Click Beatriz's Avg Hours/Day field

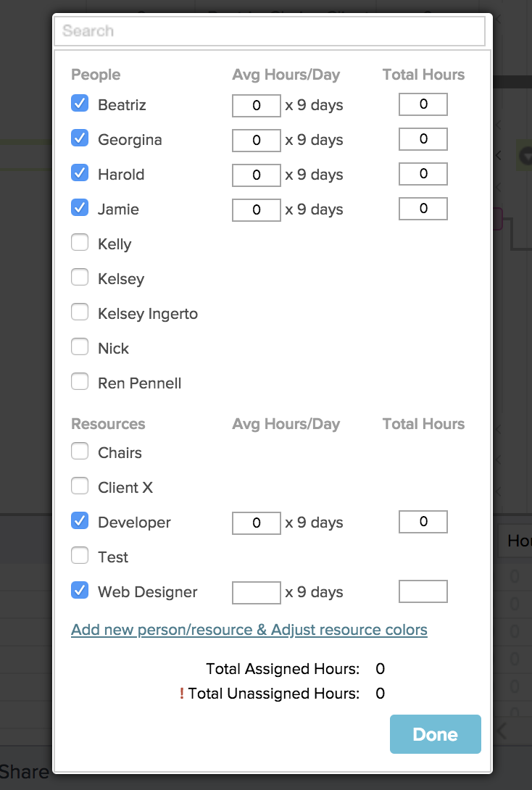click(x=256, y=105)
